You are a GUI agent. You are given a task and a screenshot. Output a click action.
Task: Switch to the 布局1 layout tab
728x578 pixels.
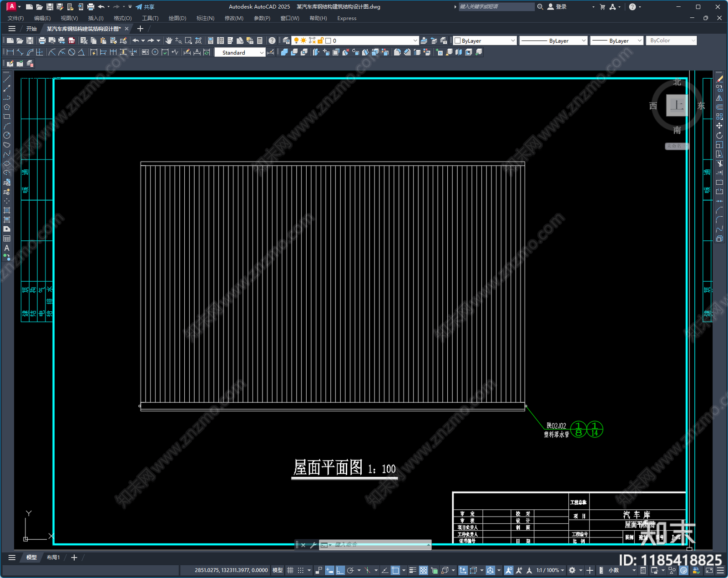53,557
